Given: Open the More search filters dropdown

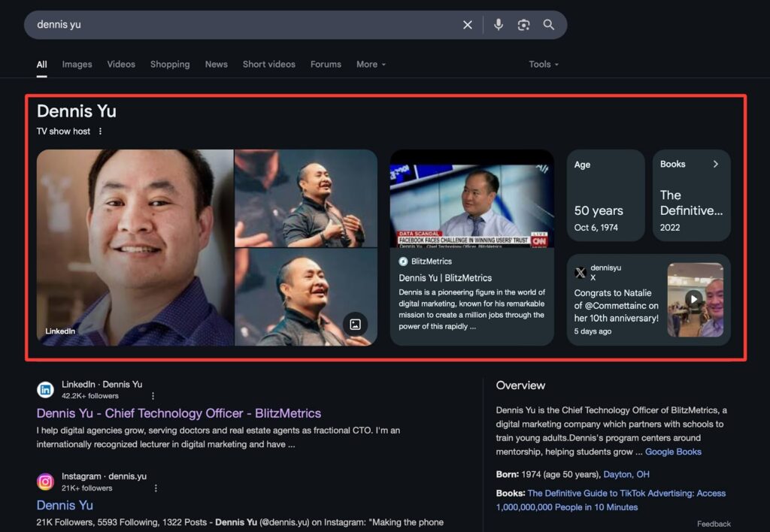Looking at the screenshot, I should [371, 65].
